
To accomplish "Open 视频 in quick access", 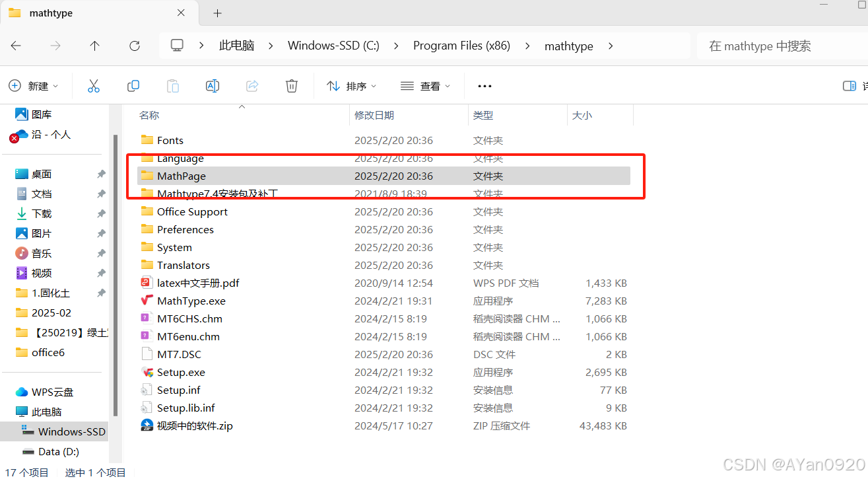I will pos(42,273).
